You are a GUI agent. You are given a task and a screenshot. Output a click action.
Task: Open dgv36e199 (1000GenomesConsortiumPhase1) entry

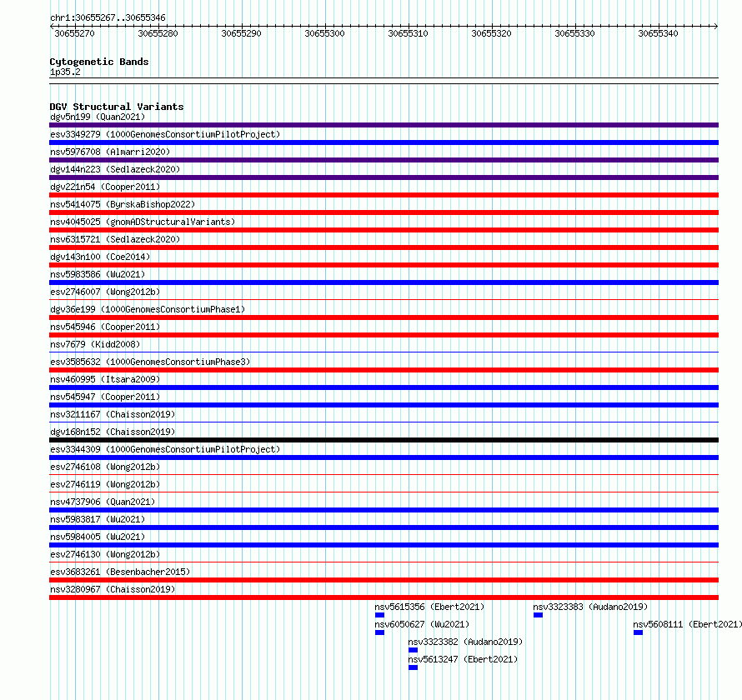[148, 309]
